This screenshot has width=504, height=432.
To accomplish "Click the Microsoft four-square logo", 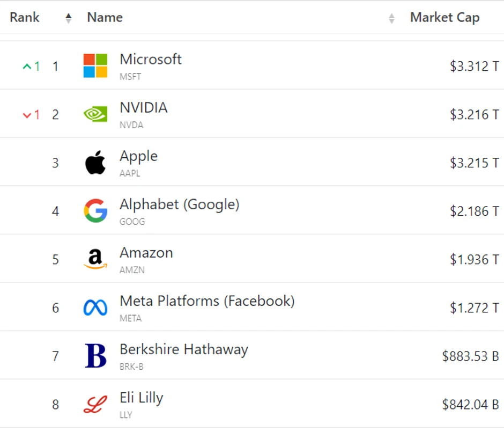I will [x=95, y=66].
